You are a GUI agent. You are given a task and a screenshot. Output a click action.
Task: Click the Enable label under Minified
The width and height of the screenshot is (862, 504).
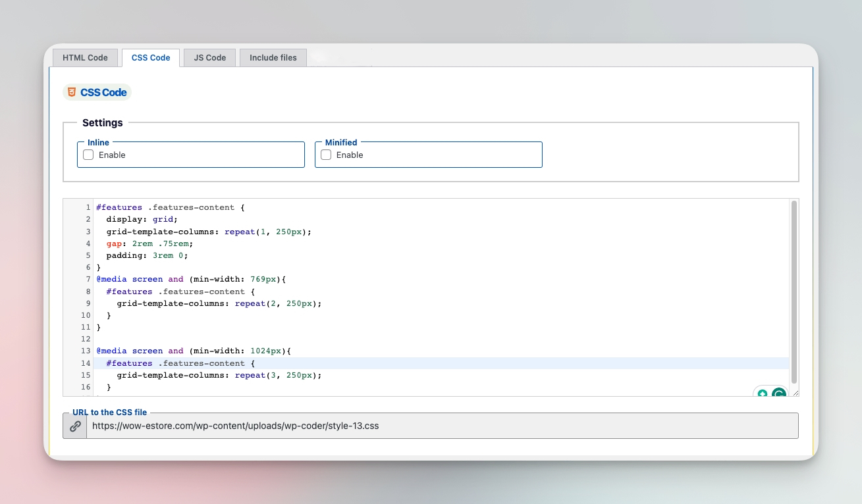(x=350, y=155)
